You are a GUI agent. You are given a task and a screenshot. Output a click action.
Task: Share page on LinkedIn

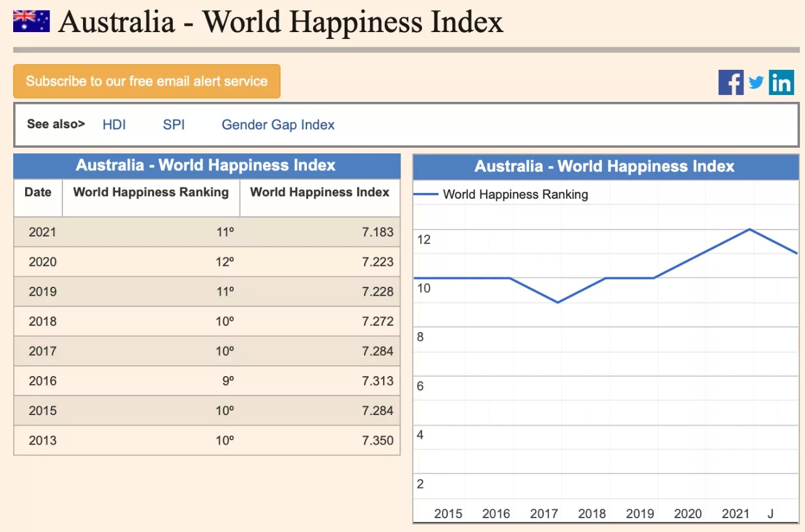[781, 82]
